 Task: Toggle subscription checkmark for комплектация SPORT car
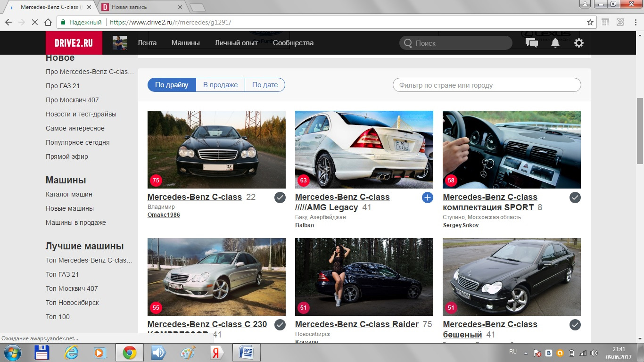[x=575, y=197]
